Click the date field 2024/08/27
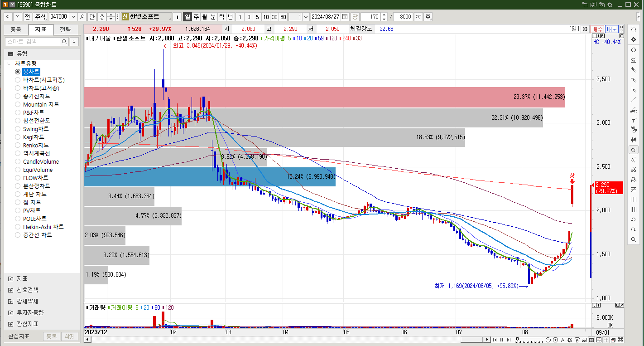644x346 pixels. (x=326, y=16)
